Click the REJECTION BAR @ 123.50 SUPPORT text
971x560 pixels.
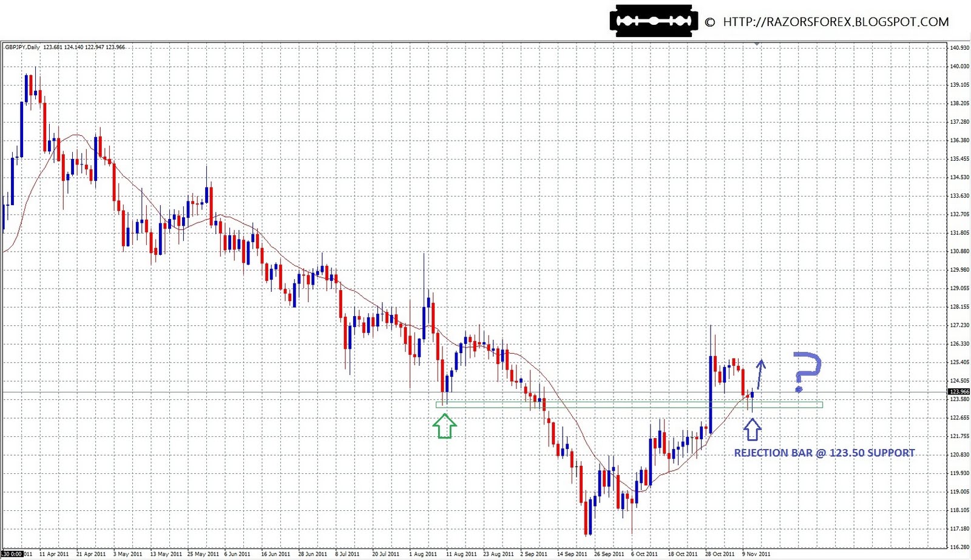[x=824, y=452]
